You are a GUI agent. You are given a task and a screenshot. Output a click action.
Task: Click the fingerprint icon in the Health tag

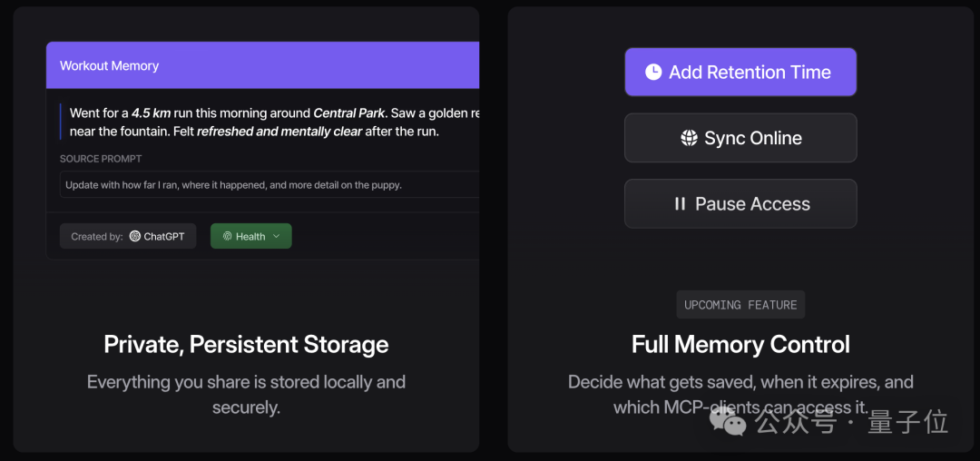[227, 237]
